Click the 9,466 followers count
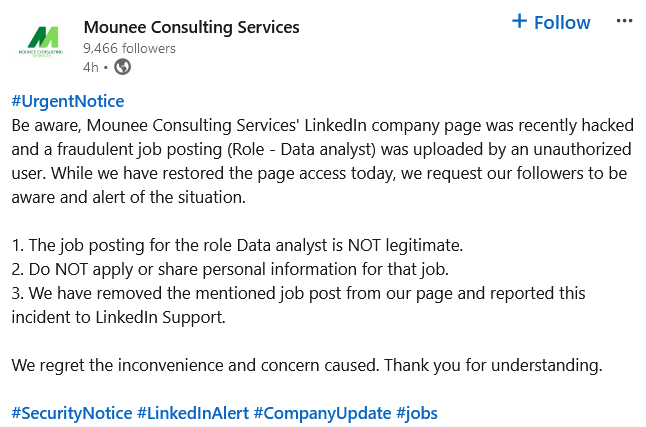Viewport: 646px width, 427px height. pos(129,48)
